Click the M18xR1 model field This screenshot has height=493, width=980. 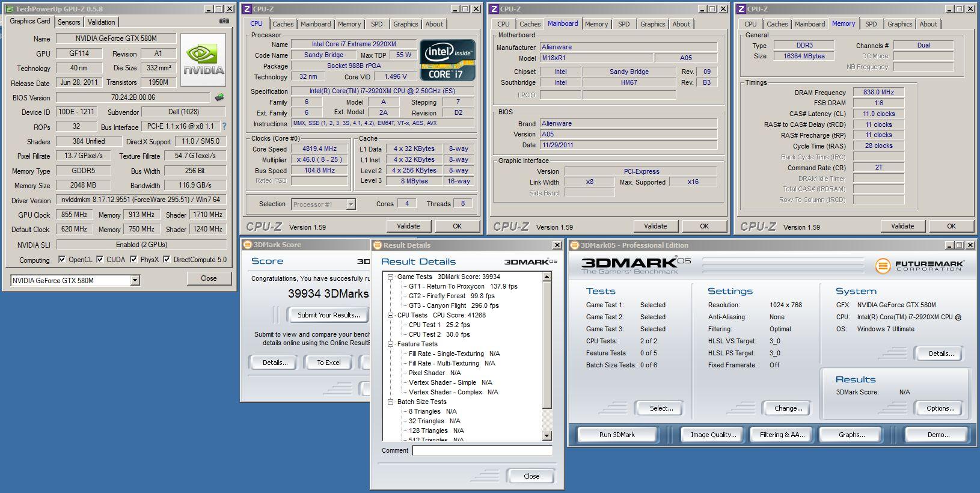tap(595, 58)
